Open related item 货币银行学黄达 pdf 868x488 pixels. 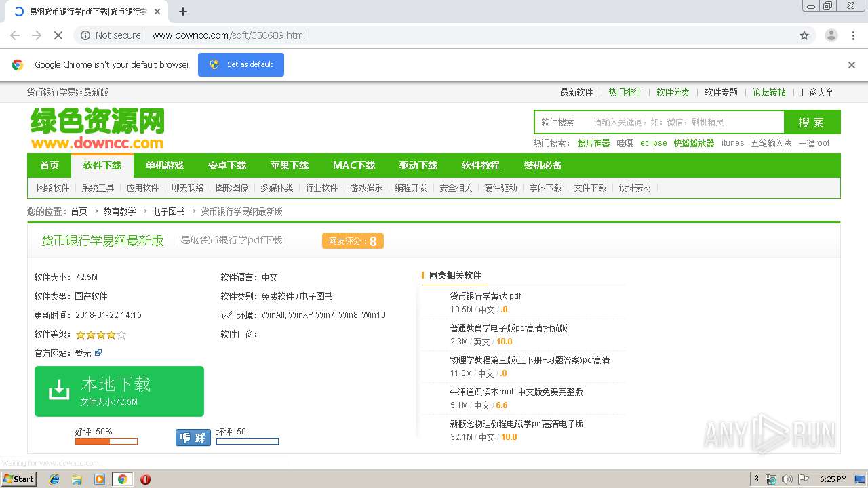tap(486, 296)
